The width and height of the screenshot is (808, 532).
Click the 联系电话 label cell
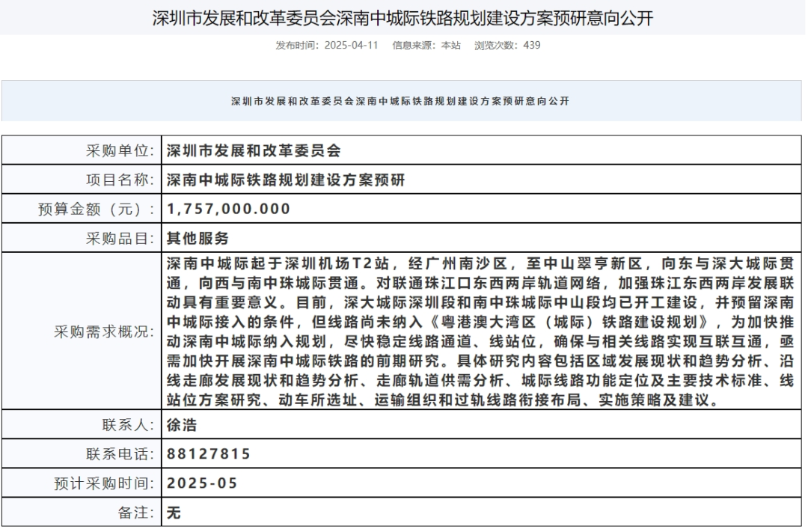click(x=82, y=454)
